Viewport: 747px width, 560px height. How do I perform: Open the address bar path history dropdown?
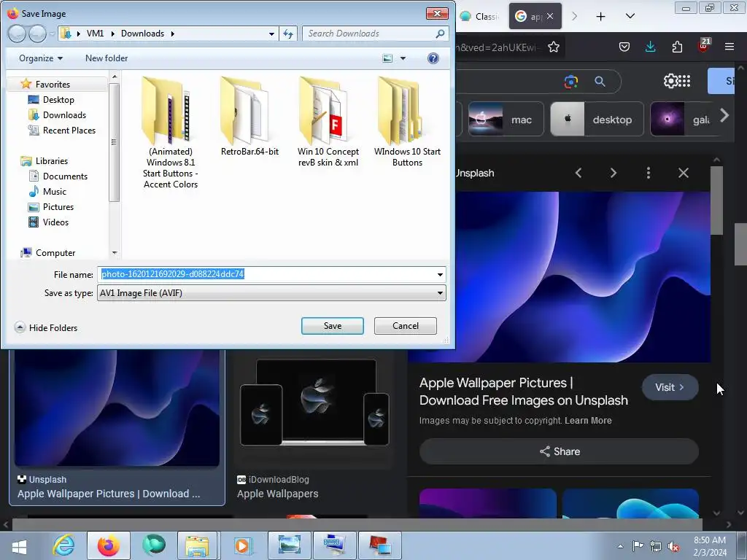coord(271,34)
